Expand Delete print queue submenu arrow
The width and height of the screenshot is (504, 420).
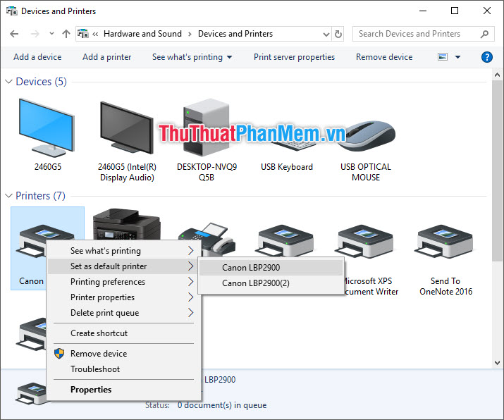tap(190, 313)
